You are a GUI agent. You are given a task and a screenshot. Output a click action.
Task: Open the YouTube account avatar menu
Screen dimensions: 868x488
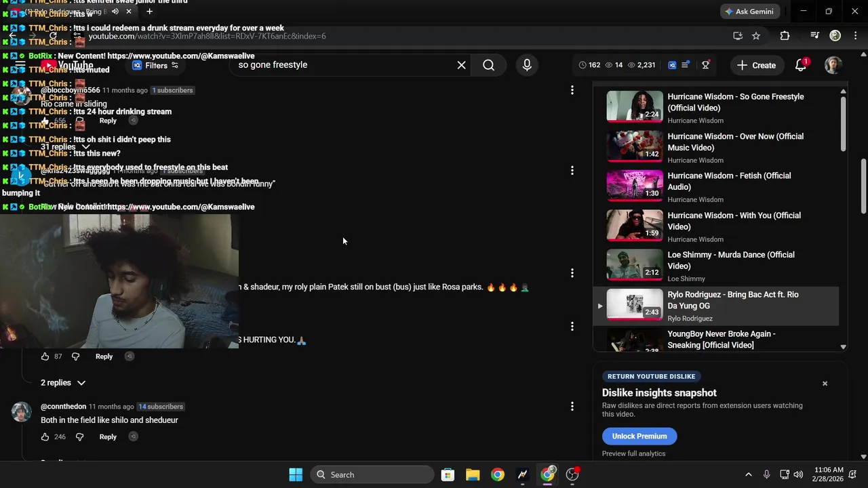pyautogui.click(x=833, y=65)
